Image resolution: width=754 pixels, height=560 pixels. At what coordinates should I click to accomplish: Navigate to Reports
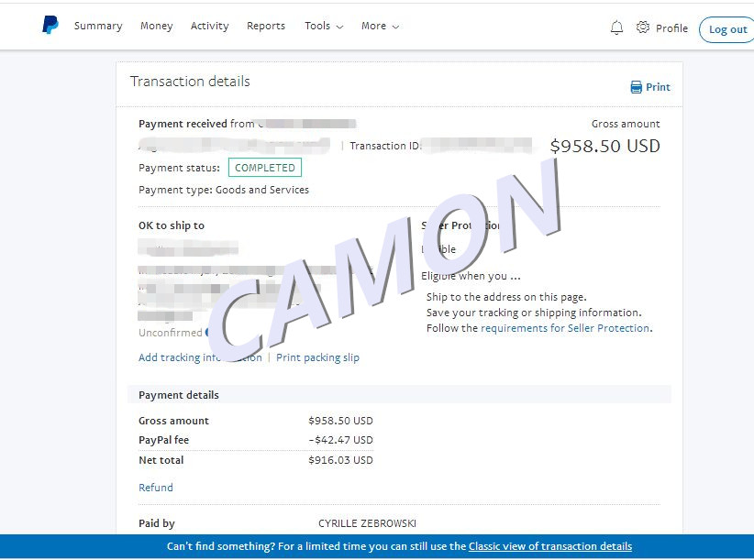(266, 26)
